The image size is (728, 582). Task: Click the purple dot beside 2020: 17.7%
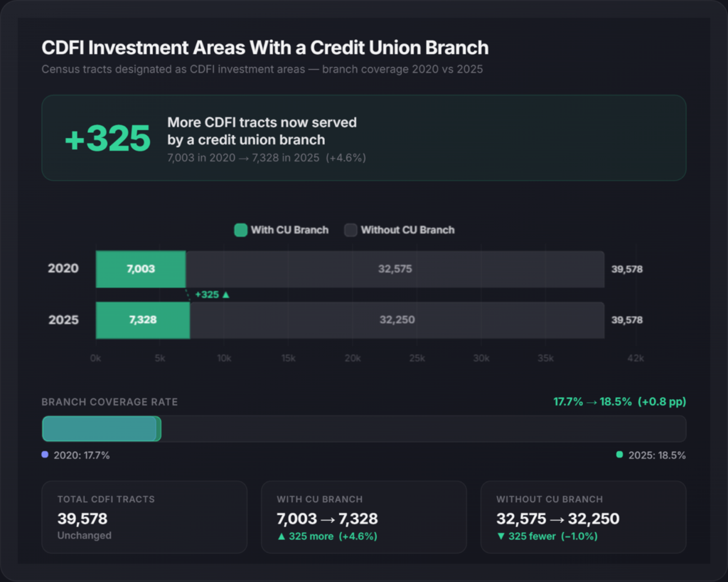pyautogui.click(x=45, y=455)
